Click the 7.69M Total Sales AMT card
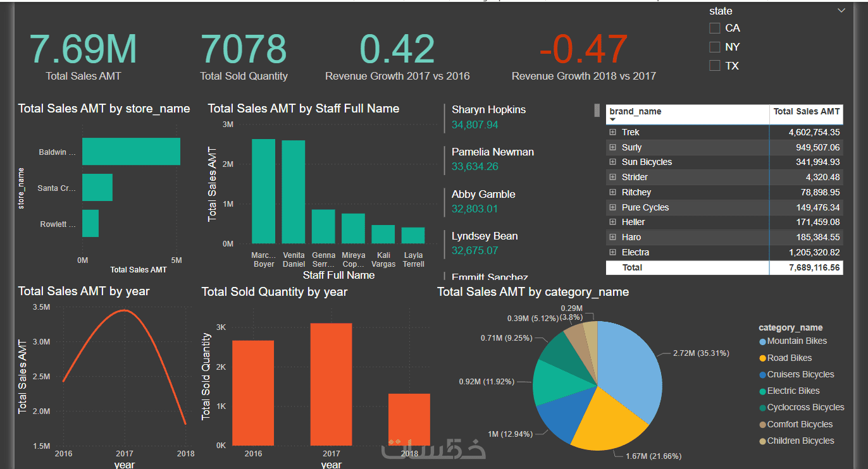This screenshot has width=868, height=469. pyautogui.click(x=84, y=56)
